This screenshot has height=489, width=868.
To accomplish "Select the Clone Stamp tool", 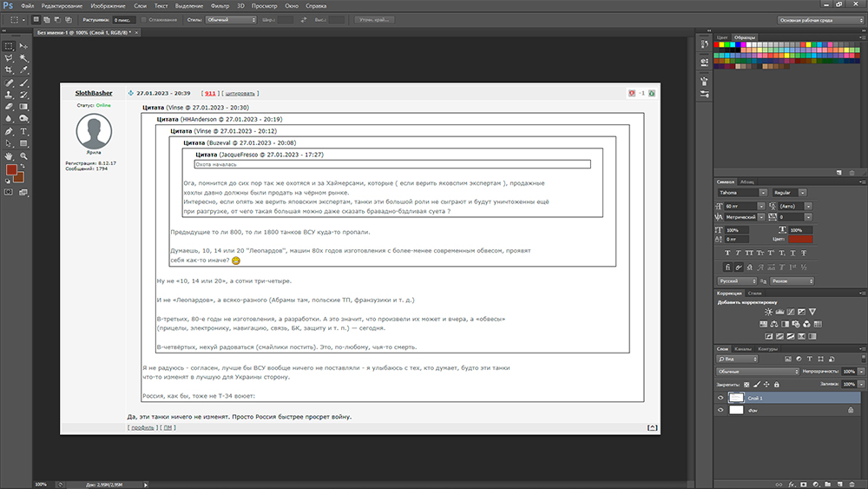I will coord(9,96).
